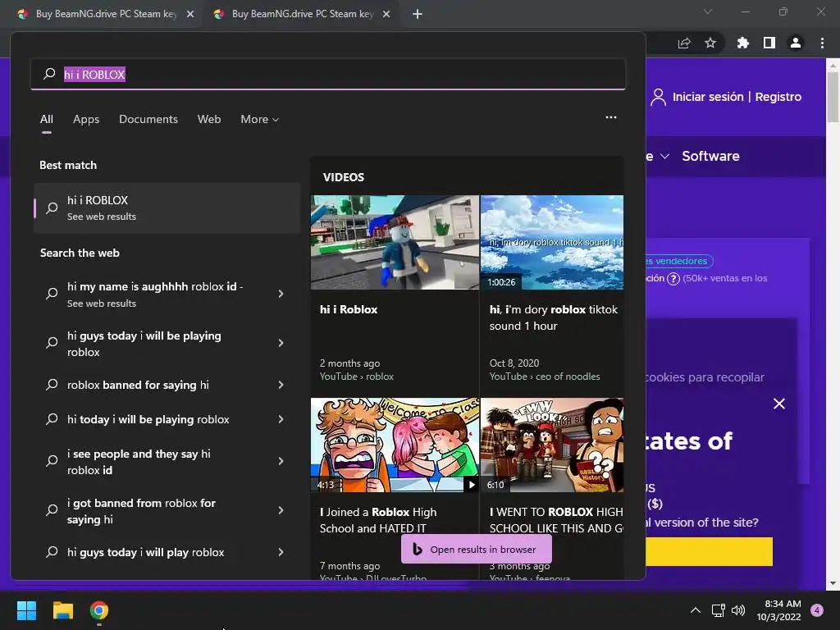The width and height of the screenshot is (840, 630).
Task: Search 'i see people and they say hi roblox id'
Action: coord(139,462)
